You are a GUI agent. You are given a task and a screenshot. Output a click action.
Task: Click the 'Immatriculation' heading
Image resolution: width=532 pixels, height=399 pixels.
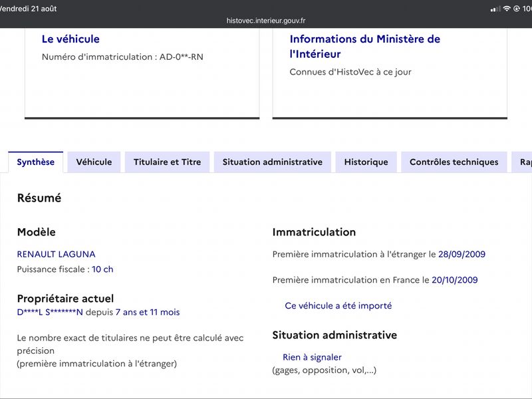[x=314, y=232]
